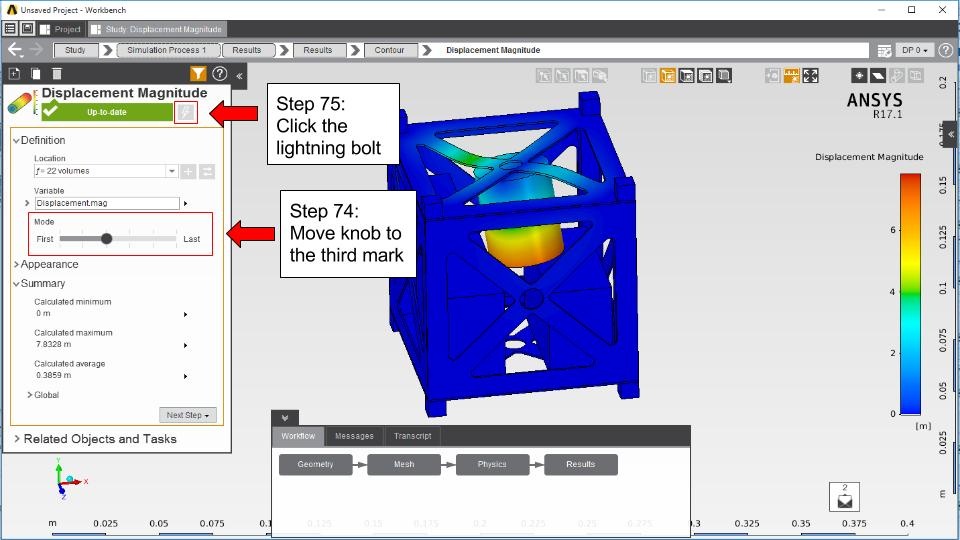This screenshot has width=960, height=540.
Task: Click the Displacement.mag variable field
Action: coord(107,203)
